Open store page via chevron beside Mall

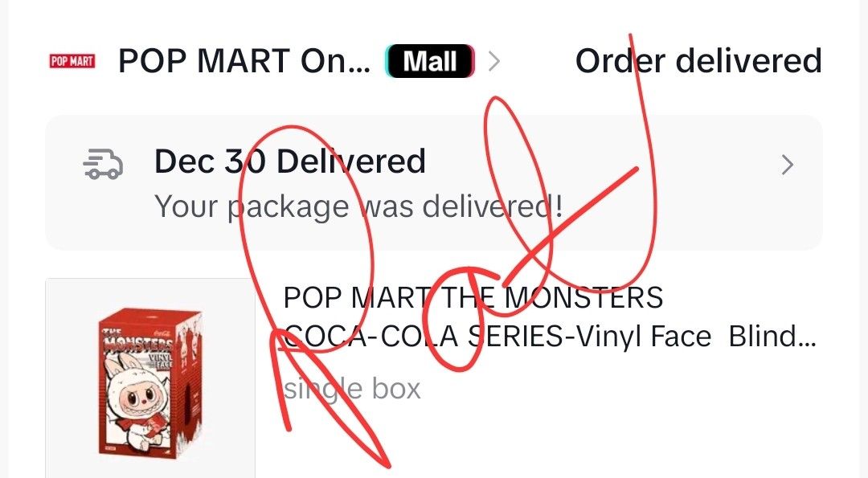pos(494,61)
